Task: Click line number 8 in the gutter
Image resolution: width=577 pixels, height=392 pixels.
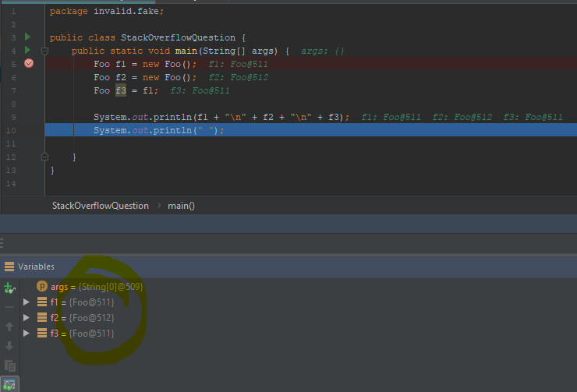Action: click(x=13, y=104)
